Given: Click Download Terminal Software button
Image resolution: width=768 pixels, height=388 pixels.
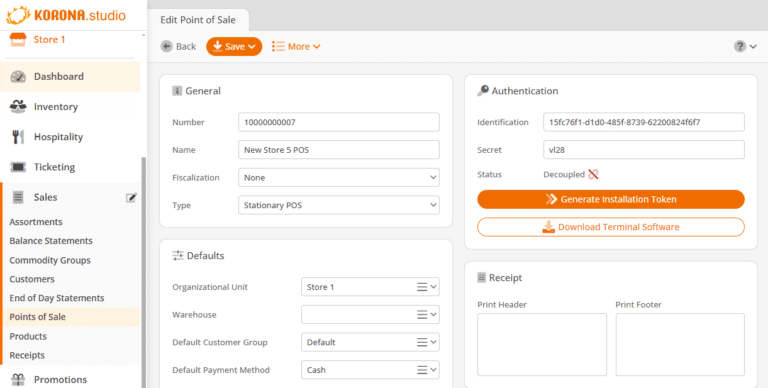Looking at the screenshot, I should (x=611, y=227).
